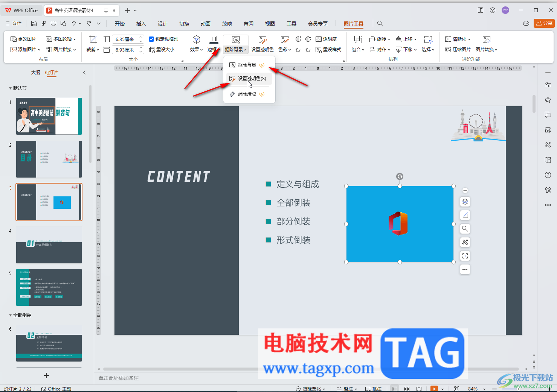The image size is (557, 392).
Task: Collapse the 全部倒装 section
Action: pyautogui.click(x=11, y=315)
